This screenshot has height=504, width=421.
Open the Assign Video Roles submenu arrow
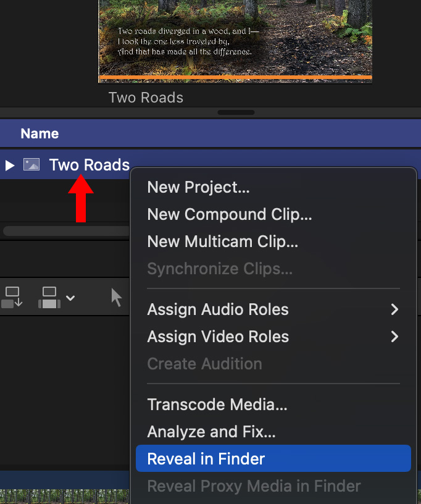394,337
